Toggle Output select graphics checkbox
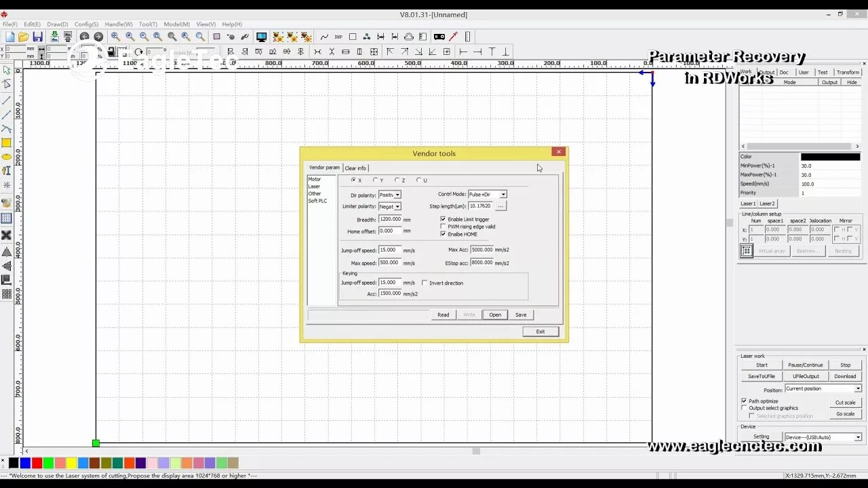This screenshot has width=868, height=488. [744, 408]
